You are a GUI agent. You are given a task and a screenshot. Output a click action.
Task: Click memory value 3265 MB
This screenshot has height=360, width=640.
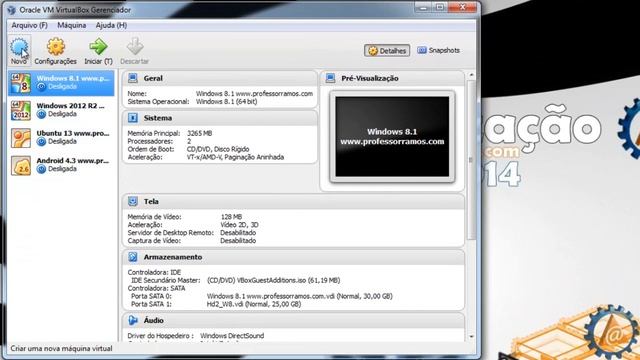200,133
